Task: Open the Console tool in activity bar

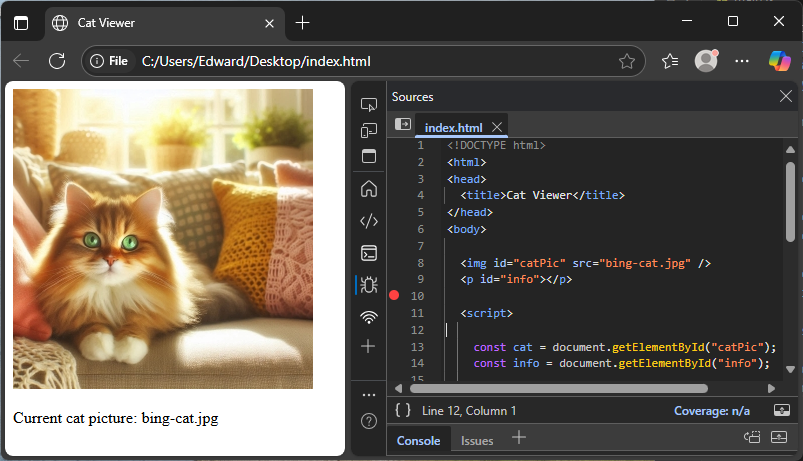Action: tap(369, 253)
